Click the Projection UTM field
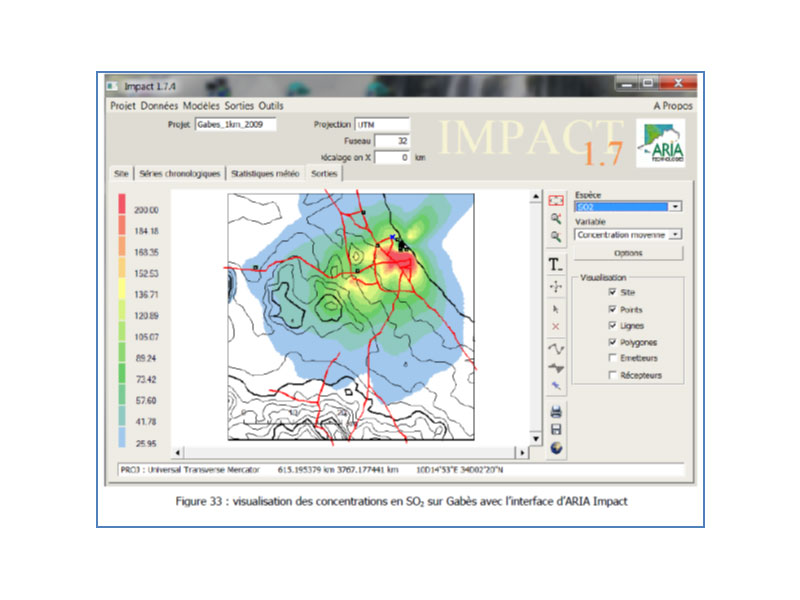Image resolution: width=800 pixels, height=600 pixels. (383, 124)
